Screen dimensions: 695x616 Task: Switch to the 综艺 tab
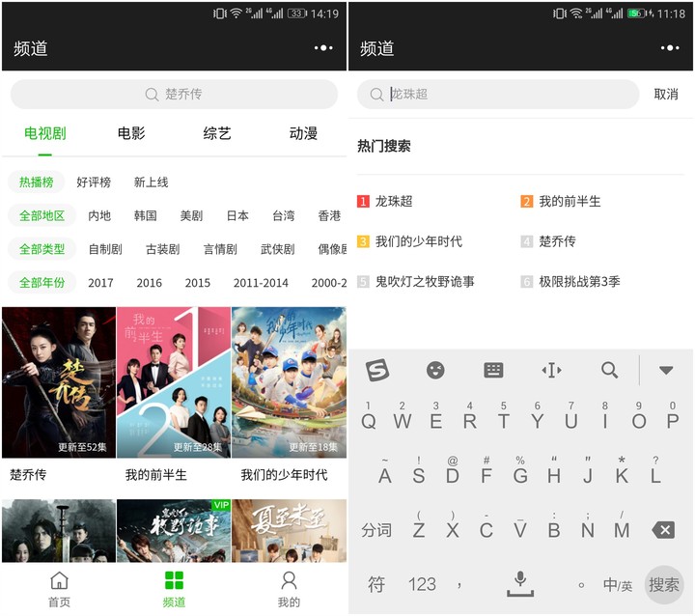(x=217, y=133)
